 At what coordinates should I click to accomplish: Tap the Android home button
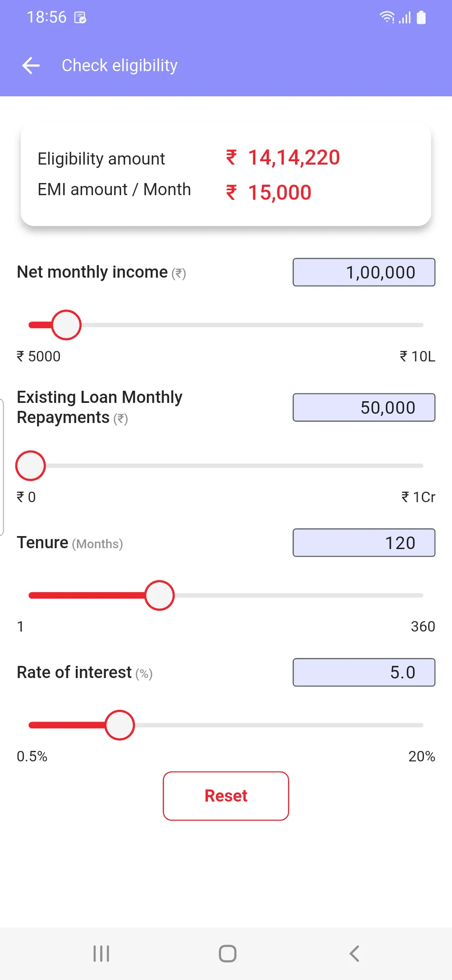(228, 954)
